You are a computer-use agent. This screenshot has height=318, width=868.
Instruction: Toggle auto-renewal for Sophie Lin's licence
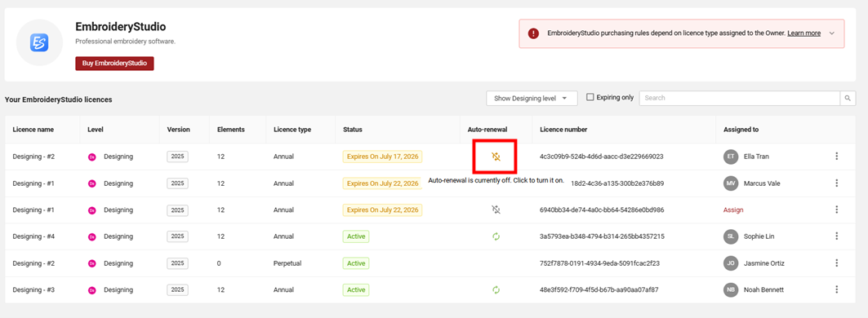coord(496,236)
